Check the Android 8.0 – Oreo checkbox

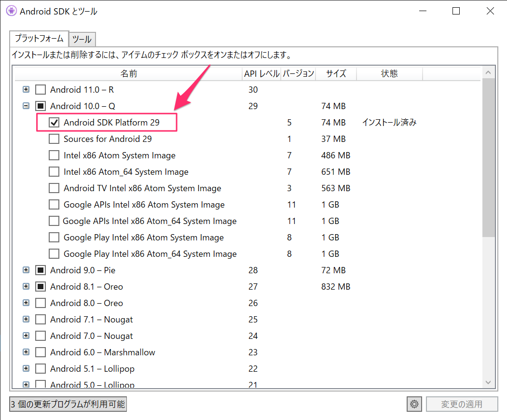(x=41, y=303)
